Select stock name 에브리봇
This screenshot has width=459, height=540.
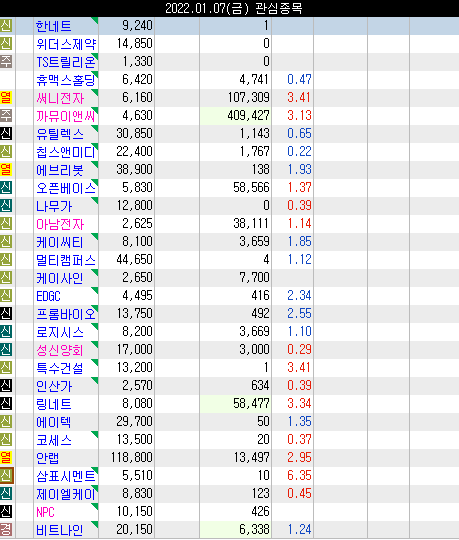[60, 170]
